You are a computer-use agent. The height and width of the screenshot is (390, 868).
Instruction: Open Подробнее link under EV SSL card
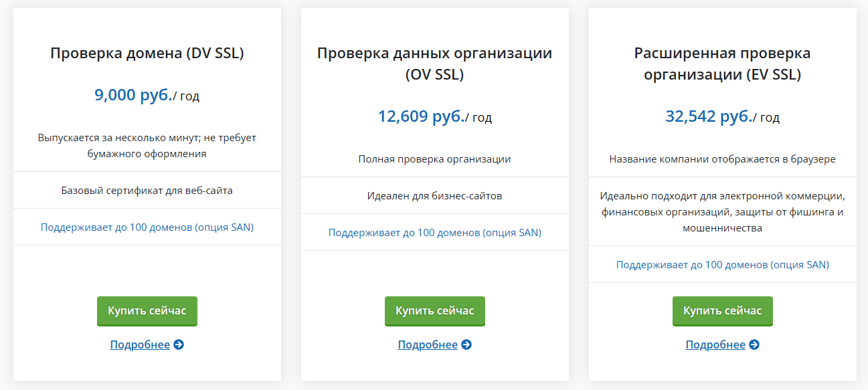[715, 345]
